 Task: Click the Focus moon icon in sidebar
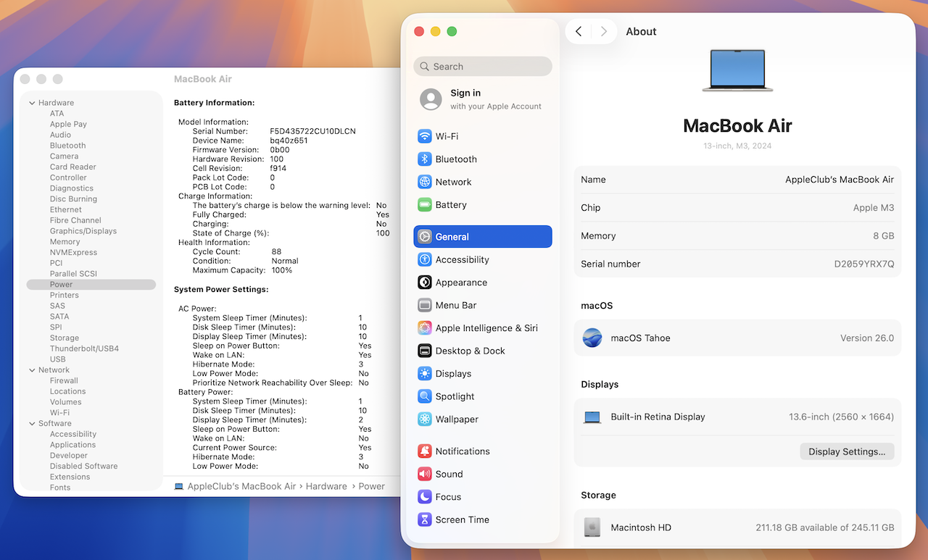click(x=425, y=497)
